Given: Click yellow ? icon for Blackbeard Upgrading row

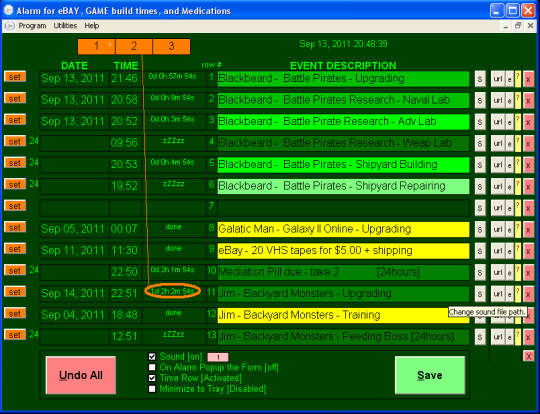Looking at the screenshot, I should pos(518,79).
